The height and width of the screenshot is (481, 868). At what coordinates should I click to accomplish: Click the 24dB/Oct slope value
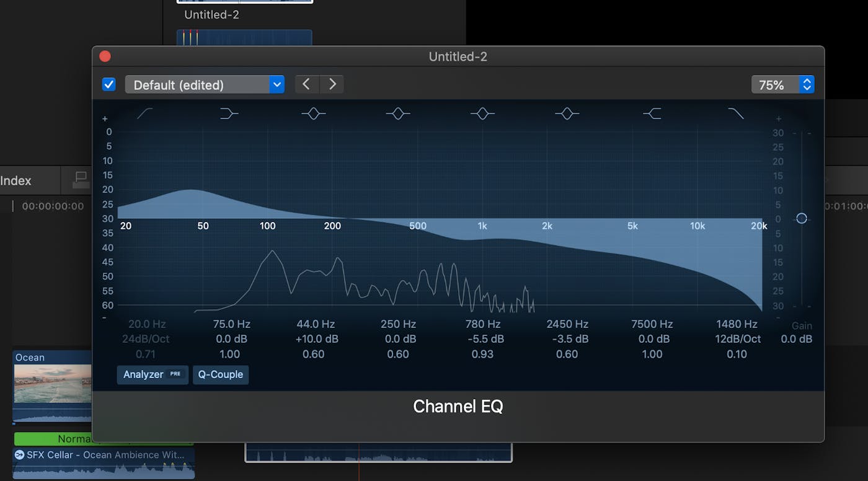point(147,339)
